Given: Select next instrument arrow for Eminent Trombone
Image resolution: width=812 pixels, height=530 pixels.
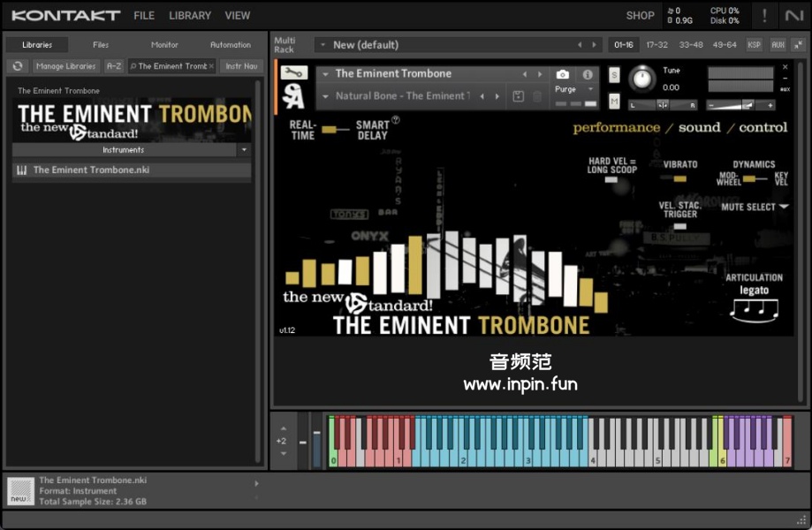Looking at the screenshot, I should tap(540, 74).
